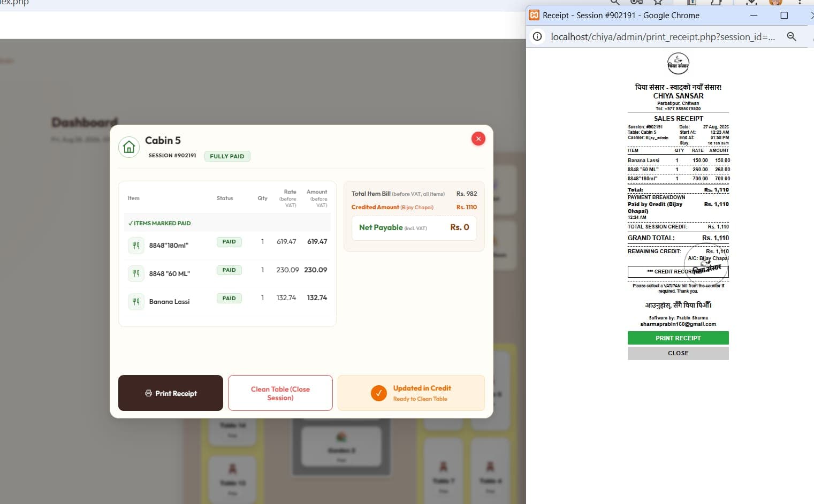Image resolution: width=814 pixels, height=504 pixels.
Task: Click the orange checkmark Updated in Credit icon
Action: click(378, 393)
